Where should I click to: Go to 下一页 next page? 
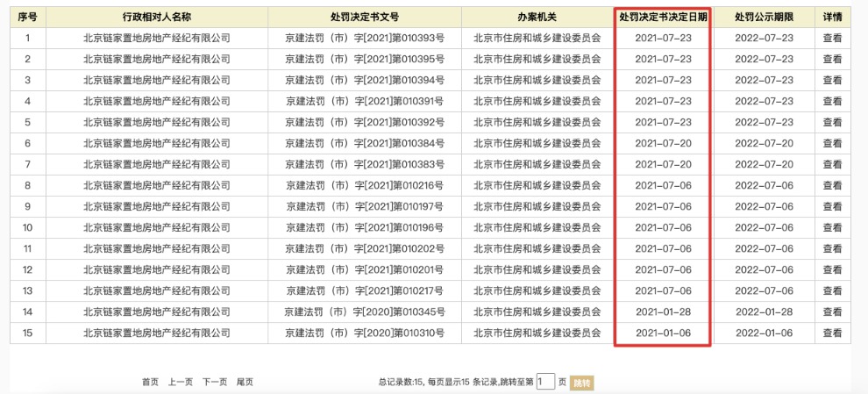coord(215,382)
